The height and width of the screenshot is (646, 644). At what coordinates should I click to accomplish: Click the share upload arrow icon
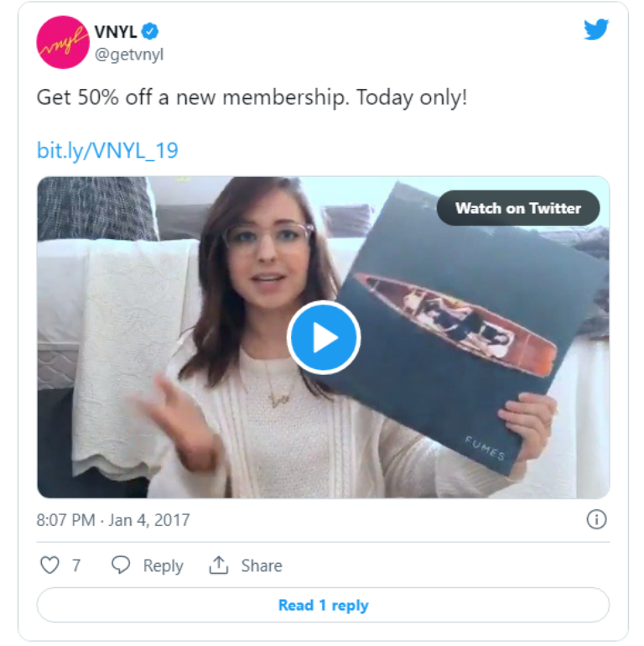tap(219, 565)
